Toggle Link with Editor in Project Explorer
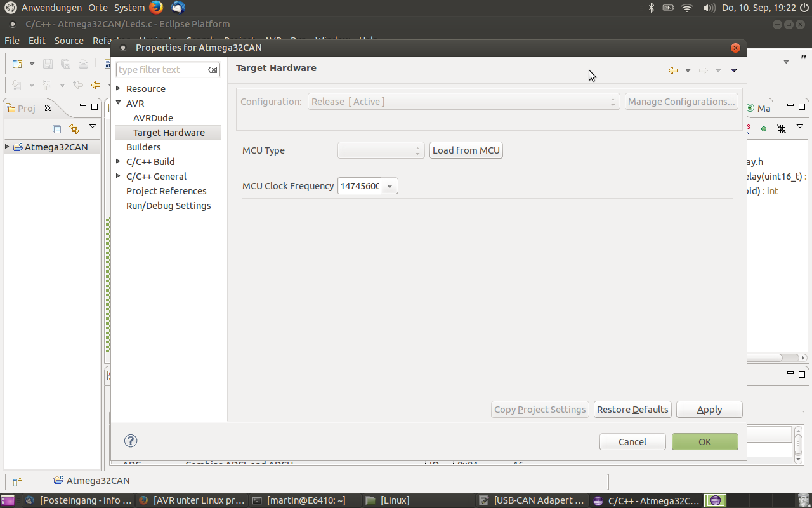The width and height of the screenshot is (812, 508). 74,129
